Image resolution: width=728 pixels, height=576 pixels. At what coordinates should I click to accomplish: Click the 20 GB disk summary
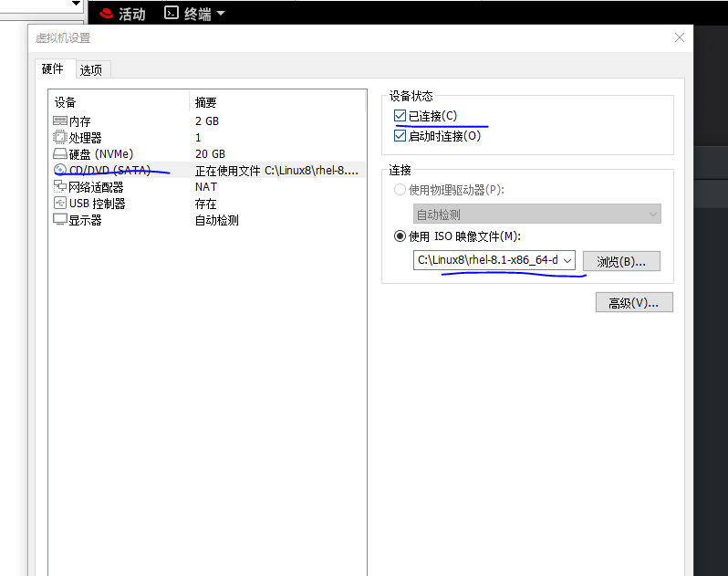(211, 153)
